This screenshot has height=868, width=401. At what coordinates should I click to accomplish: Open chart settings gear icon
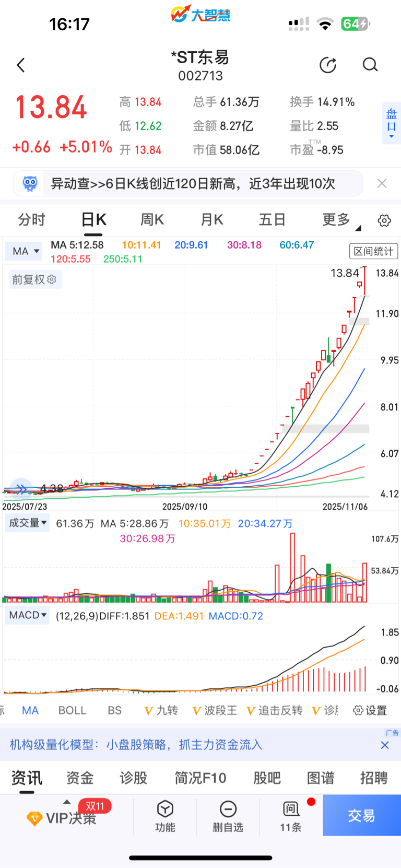tap(384, 220)
